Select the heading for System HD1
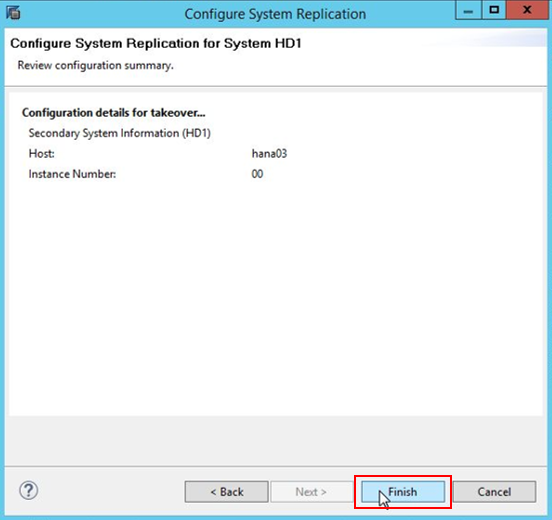Screen dimensions: 552x520 pos(156,43)
